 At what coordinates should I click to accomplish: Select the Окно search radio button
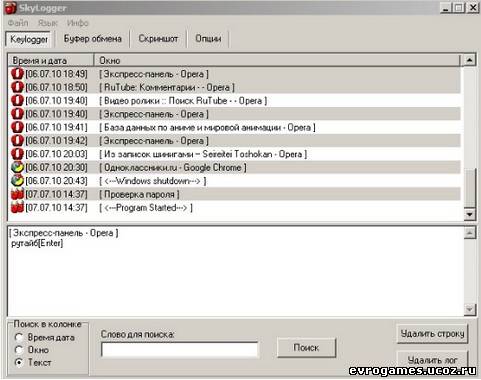(x=19, y=350)
